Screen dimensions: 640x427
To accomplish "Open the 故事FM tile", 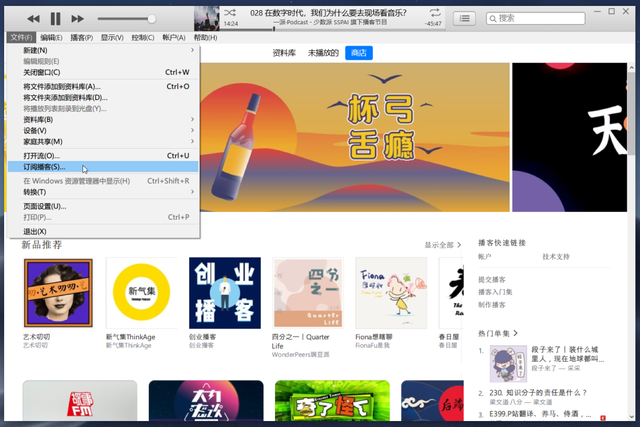I will (80, 401).
